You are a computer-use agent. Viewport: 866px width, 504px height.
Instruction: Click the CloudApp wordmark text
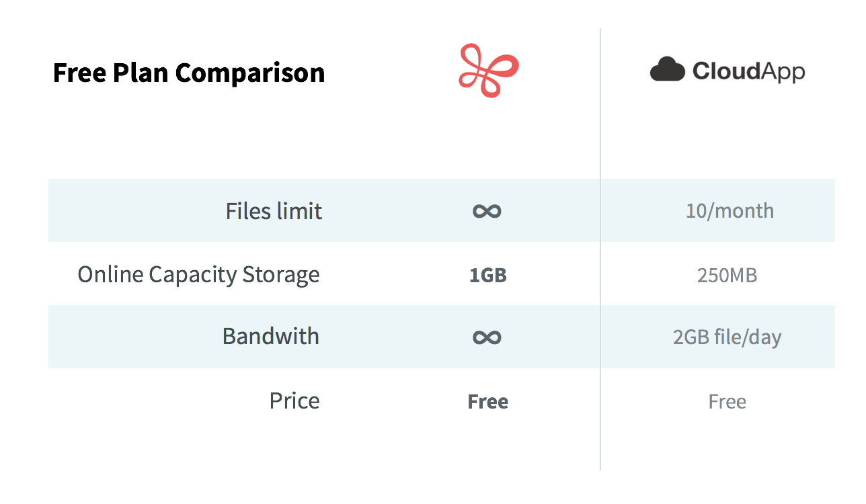coord(748,71)
